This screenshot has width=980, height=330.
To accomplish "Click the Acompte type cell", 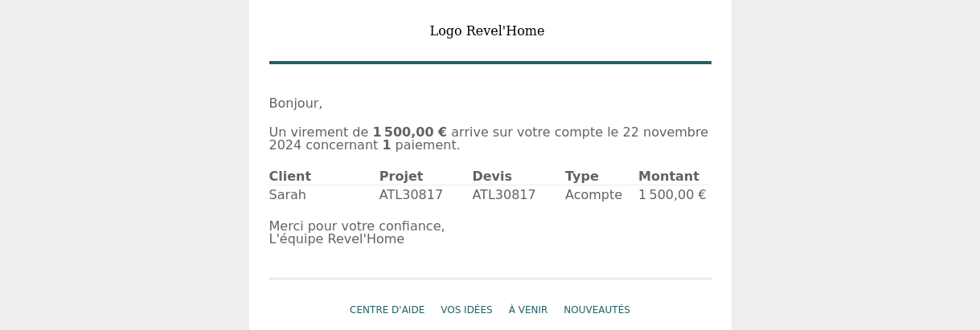I will [593, 195].
